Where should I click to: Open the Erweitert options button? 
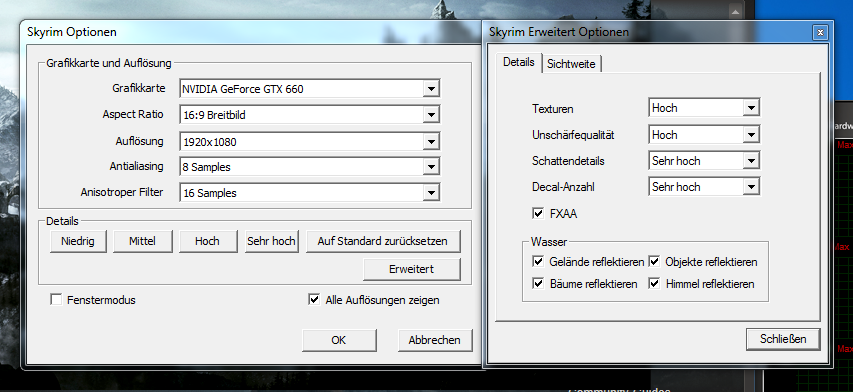412,269
